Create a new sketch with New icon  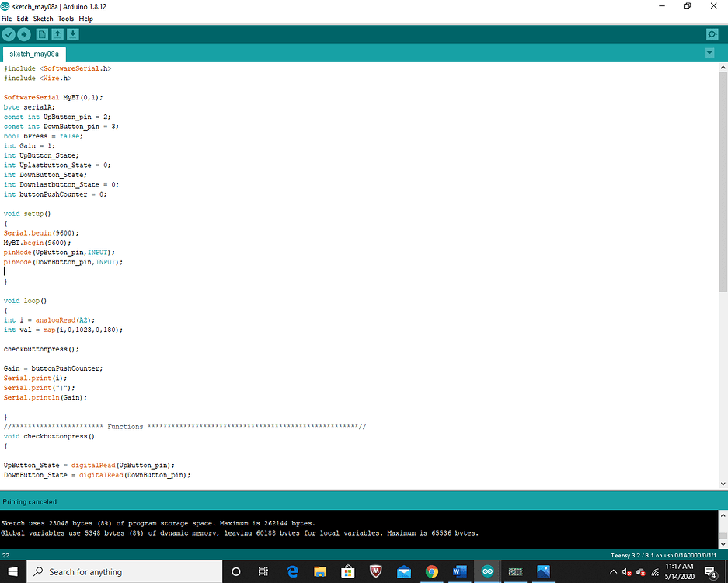point(42,34)
